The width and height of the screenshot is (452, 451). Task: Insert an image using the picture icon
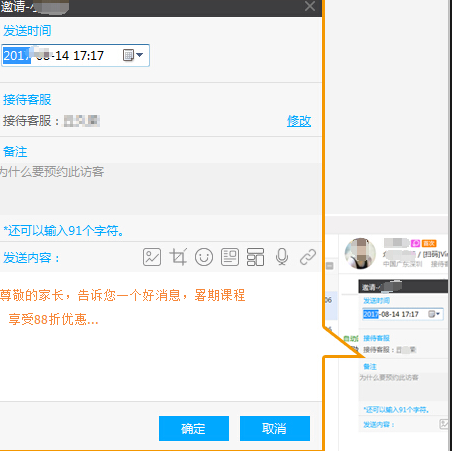point(152,257)
